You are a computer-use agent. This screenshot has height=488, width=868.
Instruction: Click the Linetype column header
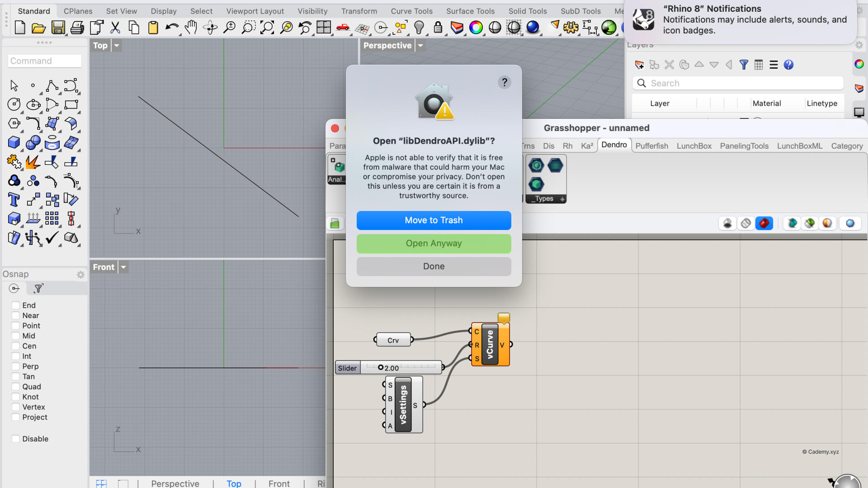(822, 103)
